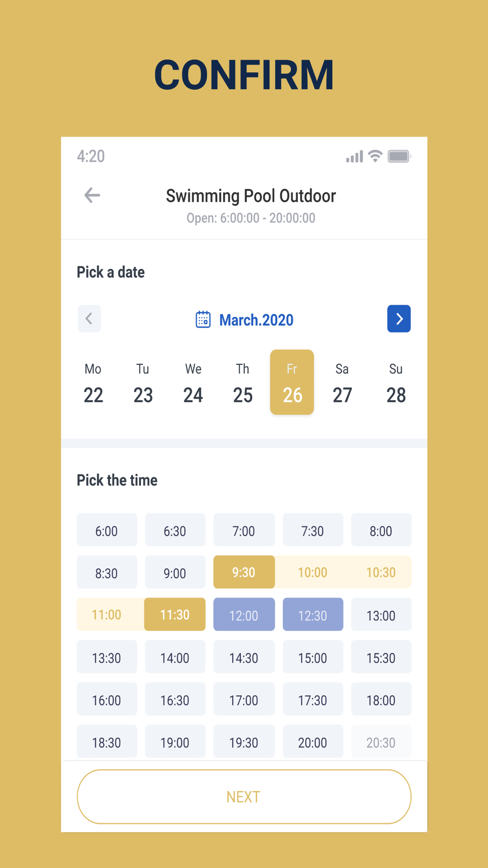Choose the 20:00 time slot
488x868 pixels.
[312, 742]
